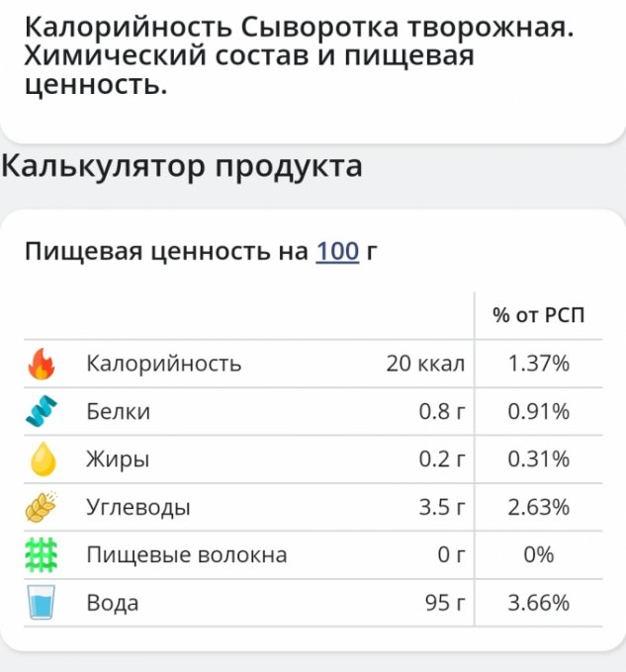Viewport: 626px width, 672px height.
Task: Select the Пищевые волокна row label
Action: point(187,554)
